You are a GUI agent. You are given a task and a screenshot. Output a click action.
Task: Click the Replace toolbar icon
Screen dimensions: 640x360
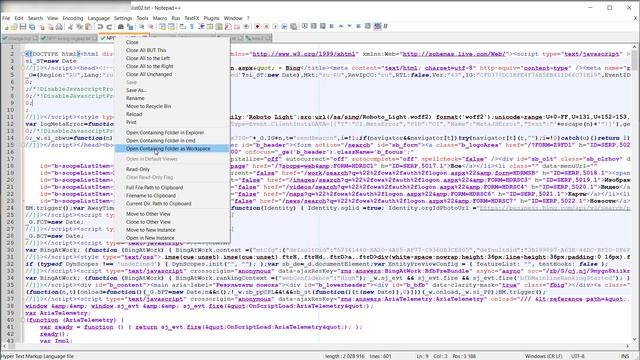click(x=130, y=27)
